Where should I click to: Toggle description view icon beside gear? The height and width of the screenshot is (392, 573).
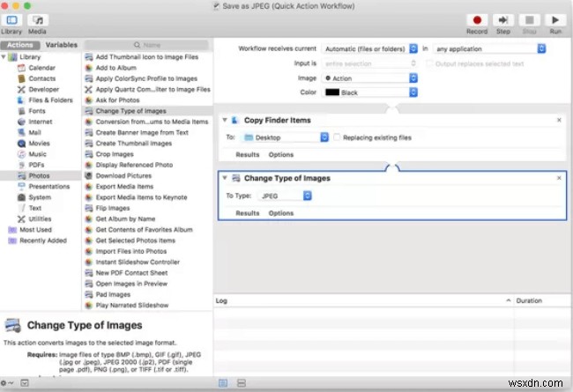coord(25,383)
